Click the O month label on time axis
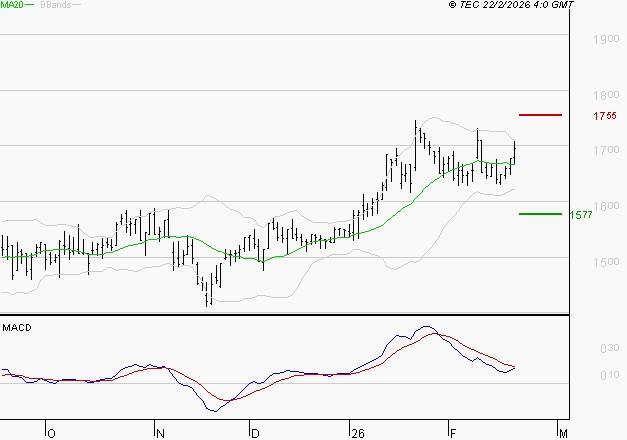 click(51, 434)
